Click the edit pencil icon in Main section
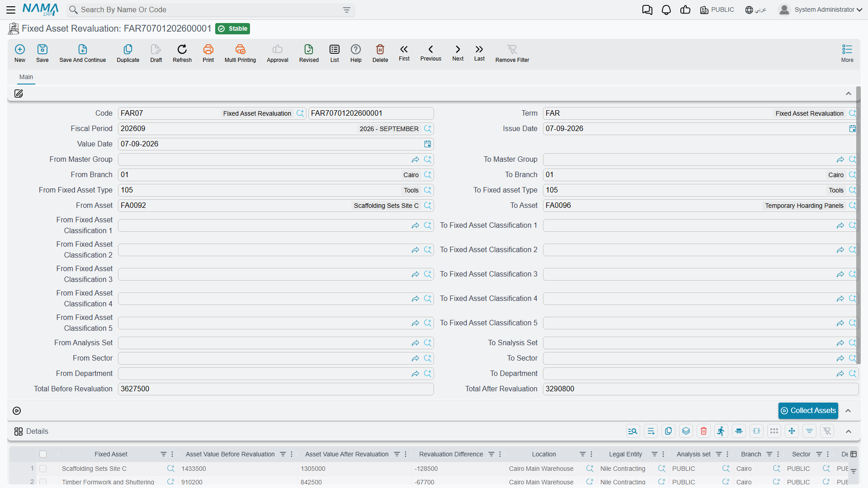 (19, 94)
